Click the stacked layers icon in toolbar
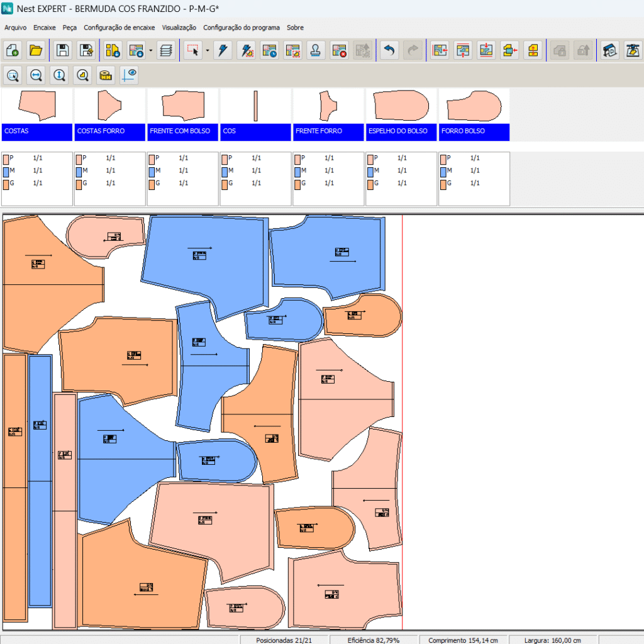The image size is (644, 644). [x=165, y=51]
